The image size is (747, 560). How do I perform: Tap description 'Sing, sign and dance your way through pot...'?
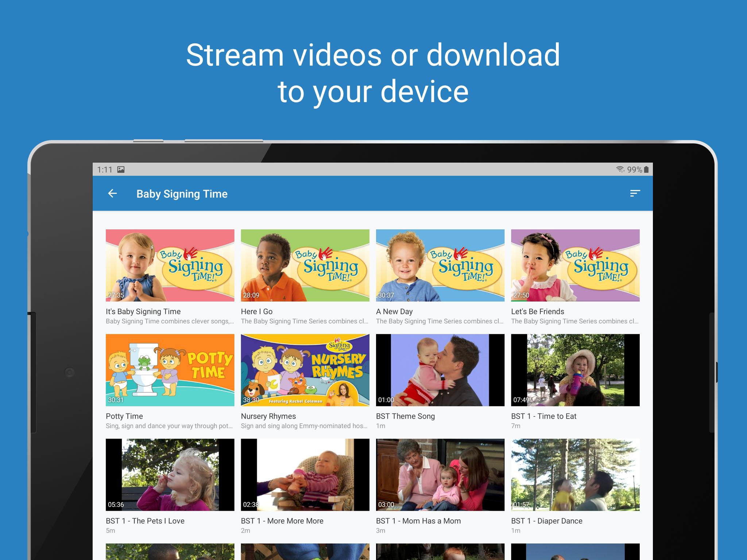click(169, 426)
